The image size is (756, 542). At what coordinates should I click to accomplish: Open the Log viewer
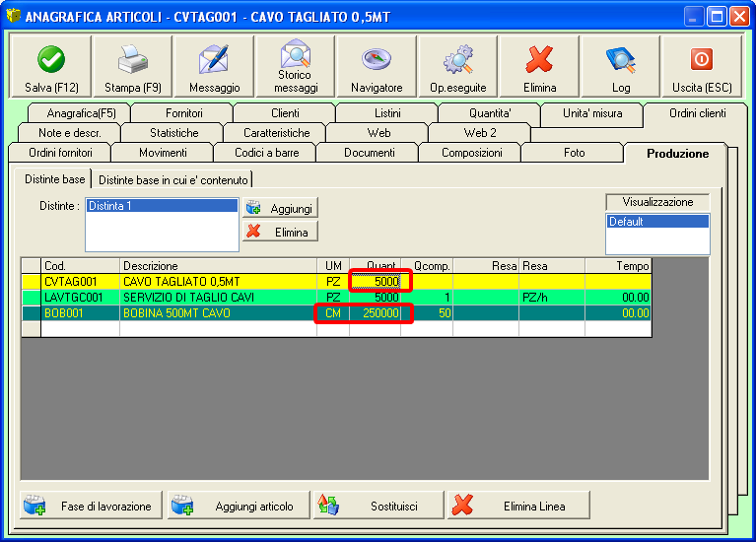(620, 67)
